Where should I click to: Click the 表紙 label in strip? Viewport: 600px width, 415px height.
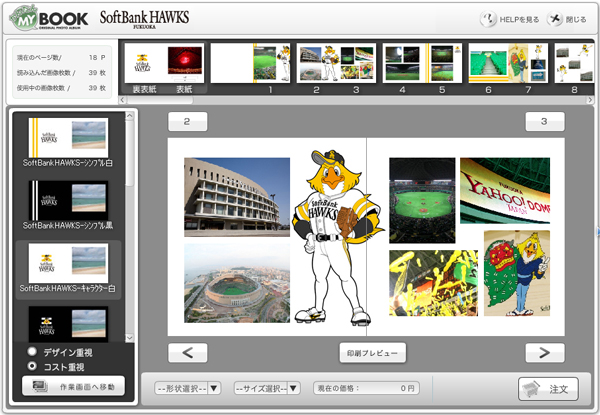coord(184,90)
